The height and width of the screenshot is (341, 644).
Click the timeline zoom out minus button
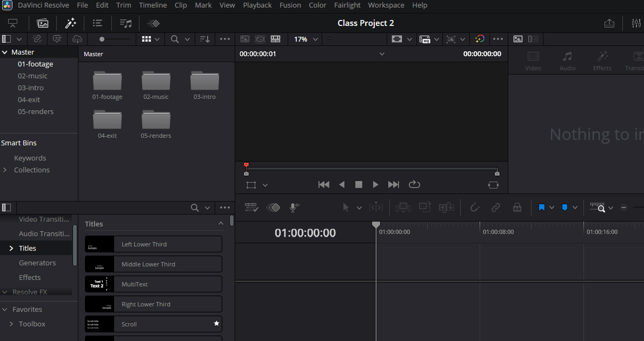click(x=623, y=208)
